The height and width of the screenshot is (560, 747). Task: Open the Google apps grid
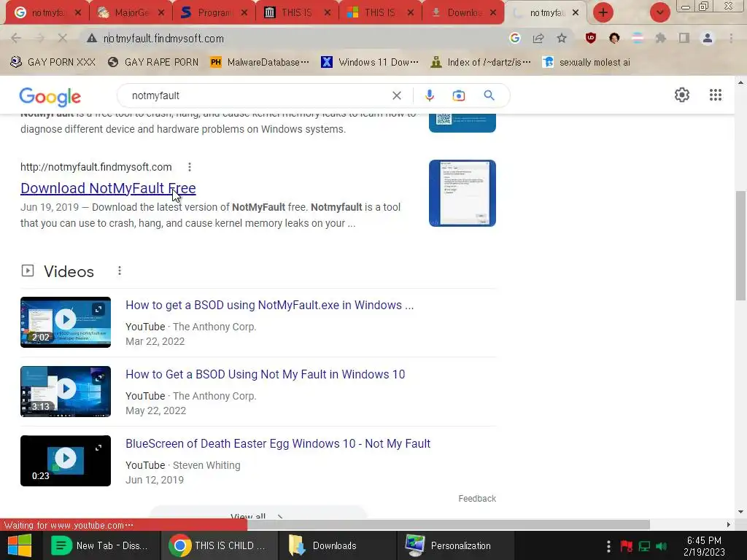point(715,95)
